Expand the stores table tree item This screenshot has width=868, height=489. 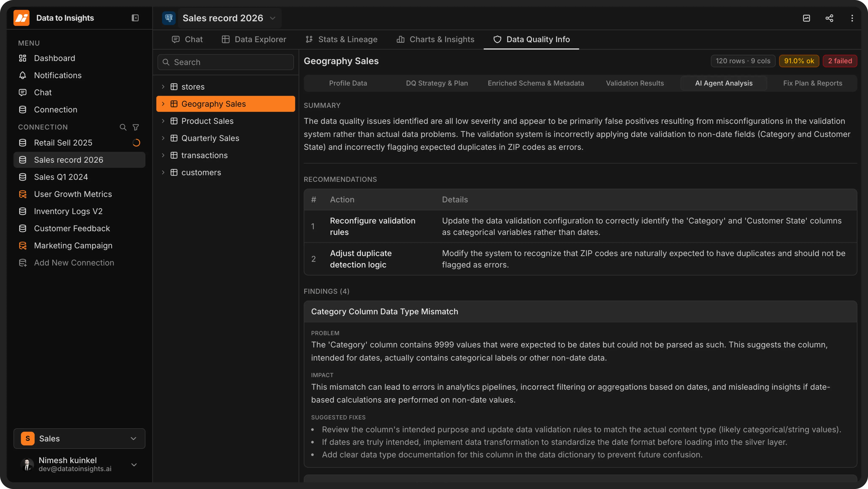point(163,87)
